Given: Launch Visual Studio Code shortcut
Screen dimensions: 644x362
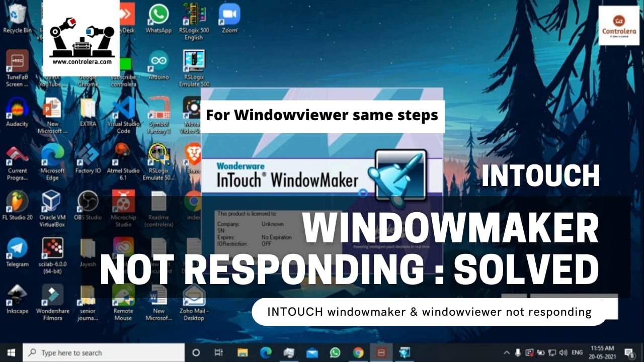Looking at the screenshot, I should click(124, 116).
